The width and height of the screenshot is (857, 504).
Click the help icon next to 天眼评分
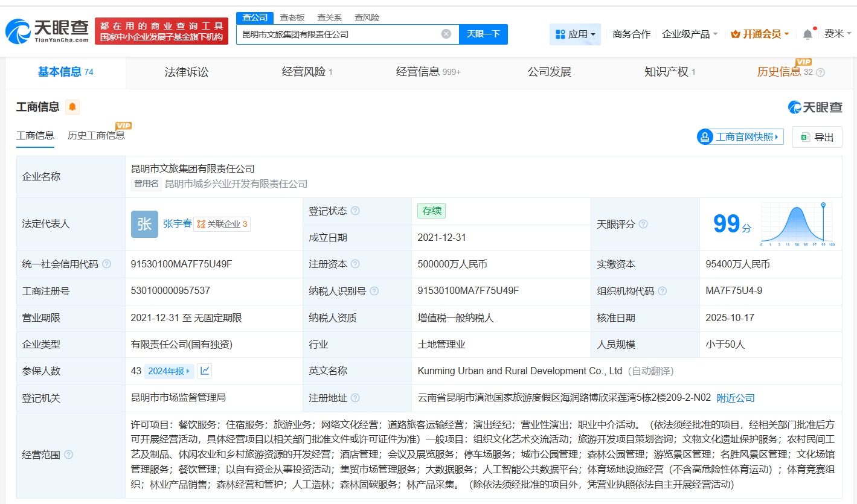pyautogui.click(x=643, y=224)
